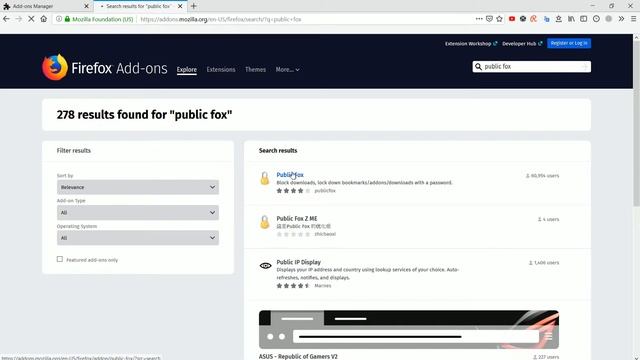640x360 pixels.
Task: Open the Public Fox add-on result
Action: [290, 175]
